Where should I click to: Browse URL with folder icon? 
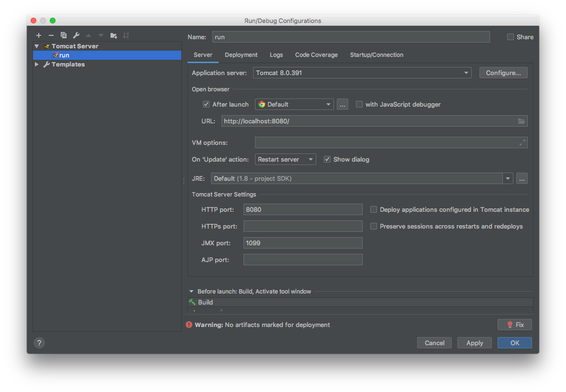(x=521, y=121)
